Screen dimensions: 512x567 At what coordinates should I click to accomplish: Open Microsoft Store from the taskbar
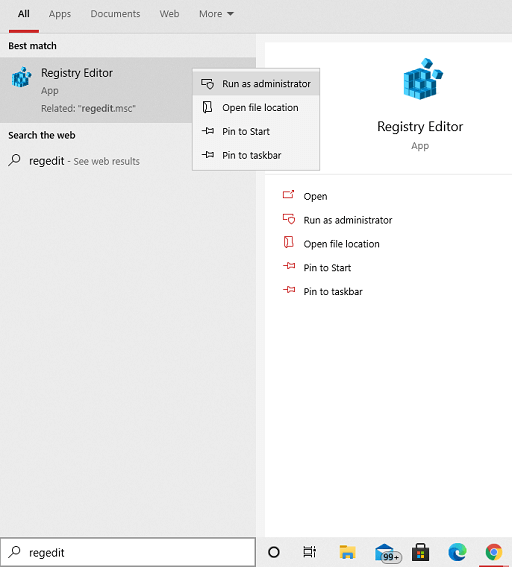point(421,552)
